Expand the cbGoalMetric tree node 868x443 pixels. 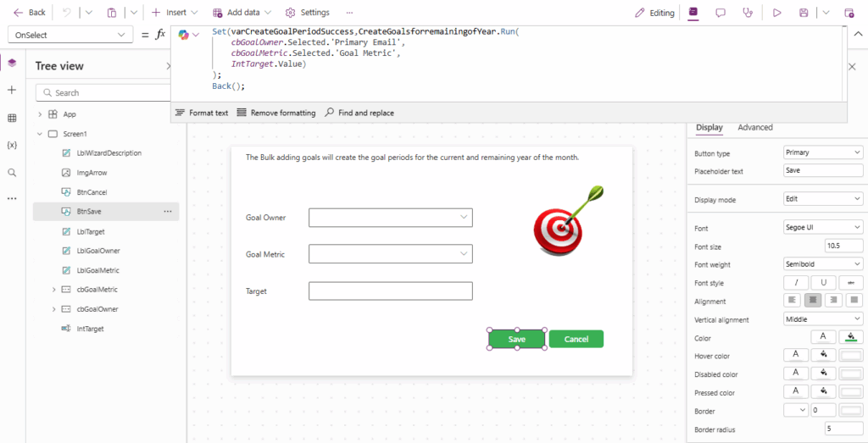(x=54, y=290)
